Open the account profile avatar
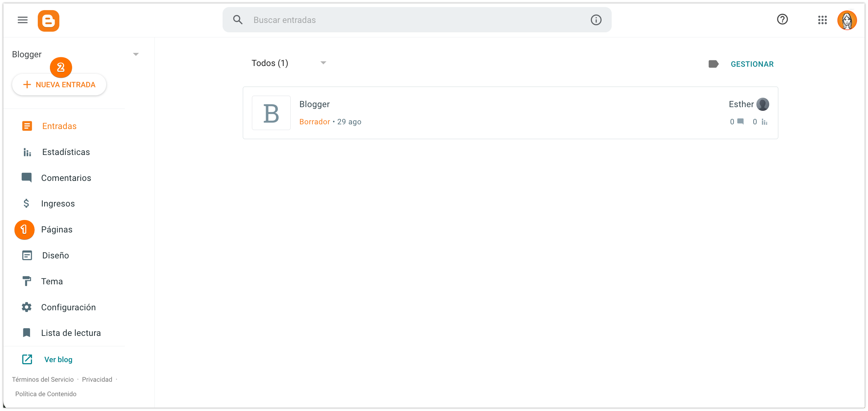The height and width of the screenshot is (411, 868). pos(847,20)
